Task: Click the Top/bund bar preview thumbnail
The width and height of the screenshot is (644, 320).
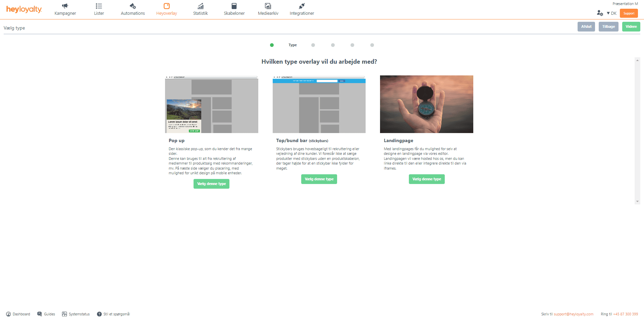Action: [319, 104]
